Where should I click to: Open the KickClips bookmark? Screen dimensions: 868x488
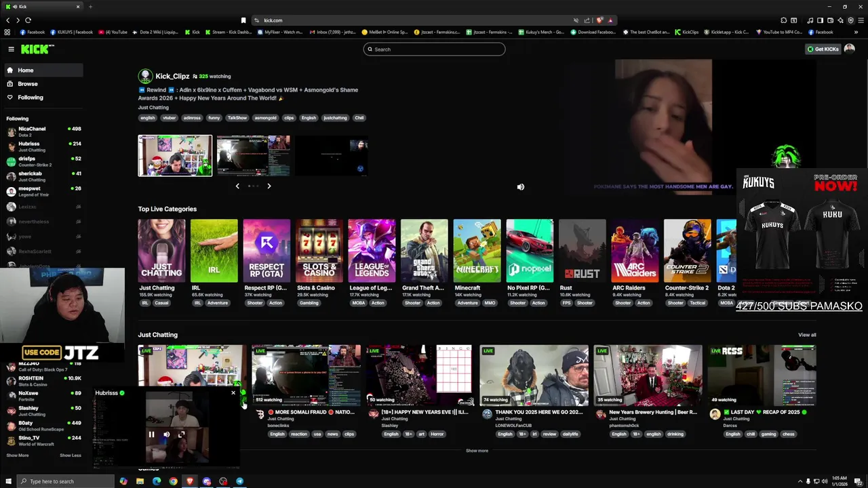(686, 32)
